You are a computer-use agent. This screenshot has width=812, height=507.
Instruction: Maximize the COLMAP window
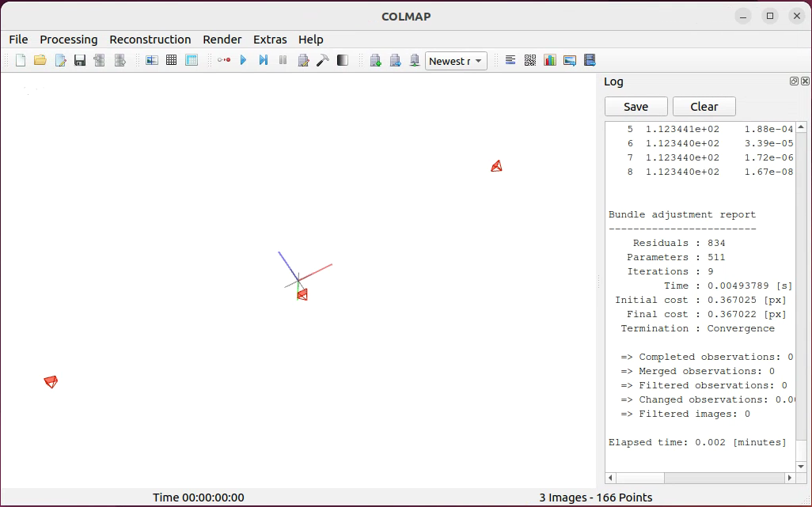(x=770, y=16)
